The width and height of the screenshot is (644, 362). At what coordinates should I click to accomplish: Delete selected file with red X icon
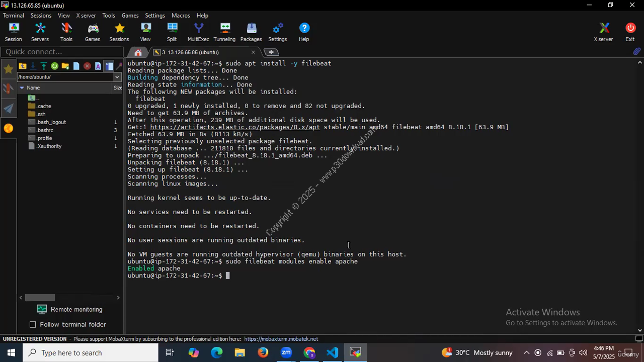[x=87, y=66]
